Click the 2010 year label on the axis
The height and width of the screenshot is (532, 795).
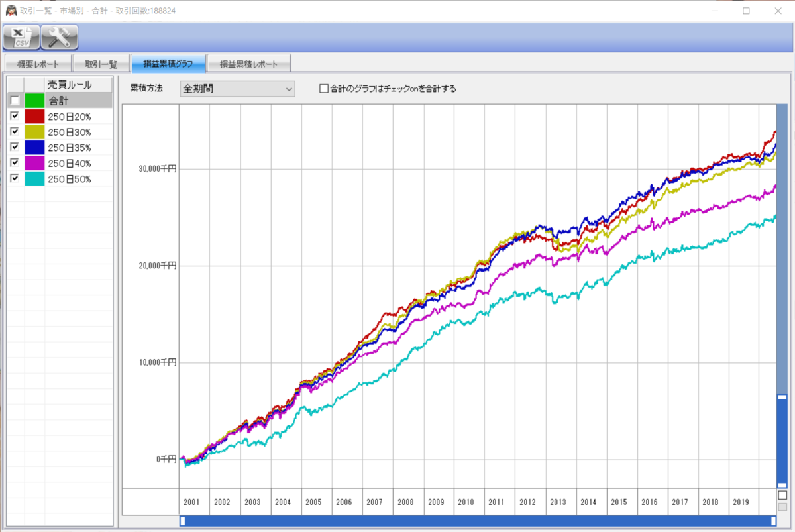(466, 502)
